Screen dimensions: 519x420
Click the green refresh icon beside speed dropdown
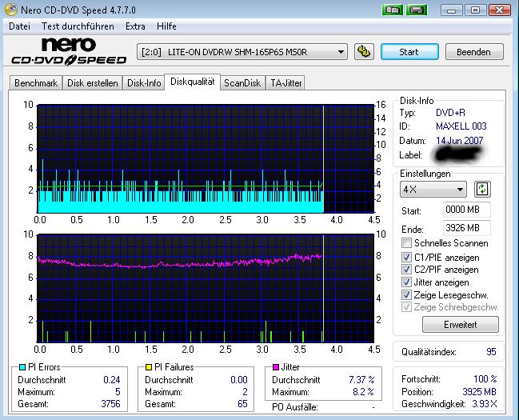coord(482,190)
